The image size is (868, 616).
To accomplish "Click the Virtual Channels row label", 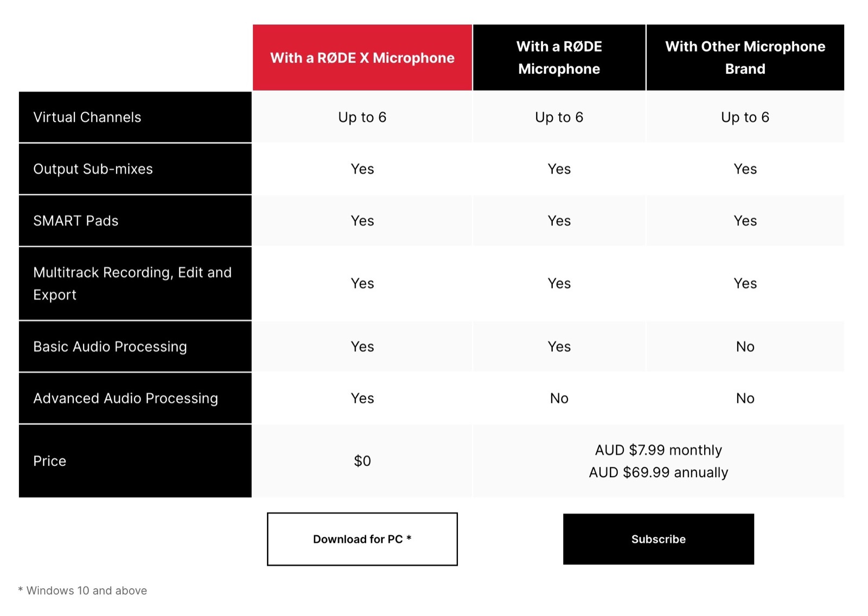I will tap(87, 117).
